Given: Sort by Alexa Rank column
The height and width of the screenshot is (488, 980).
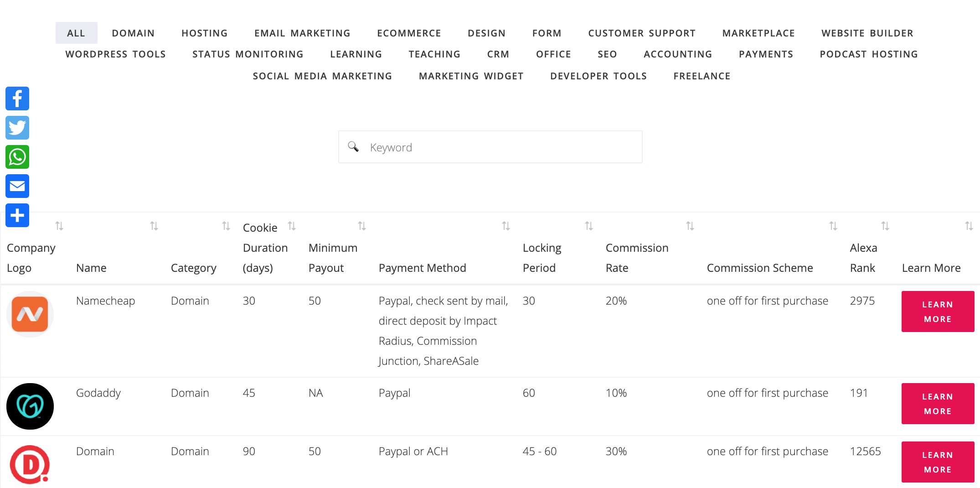Looking at the screenshot, I should click(885, 226).
